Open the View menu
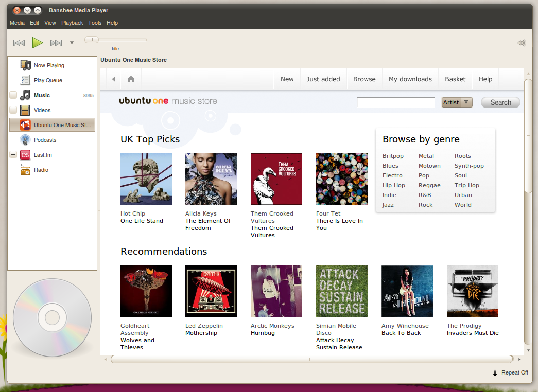 point(50,23)
